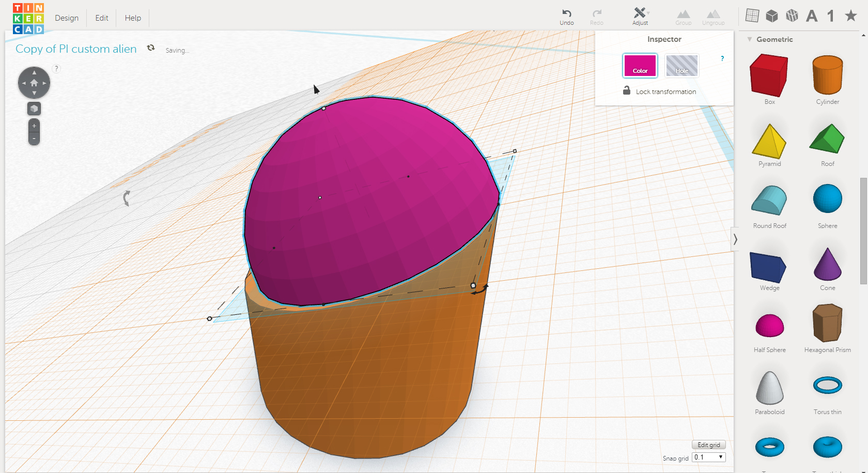
Task: Open the Design menu
Action: (67, 18)
